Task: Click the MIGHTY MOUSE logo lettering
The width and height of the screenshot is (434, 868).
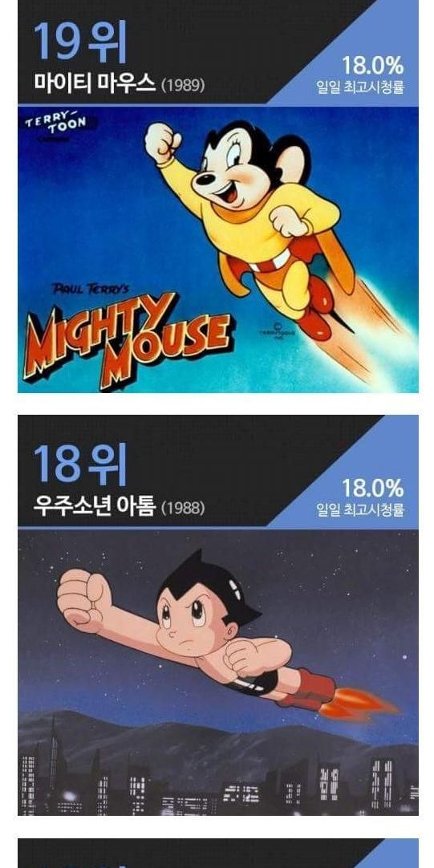Action: coord(126,339)
